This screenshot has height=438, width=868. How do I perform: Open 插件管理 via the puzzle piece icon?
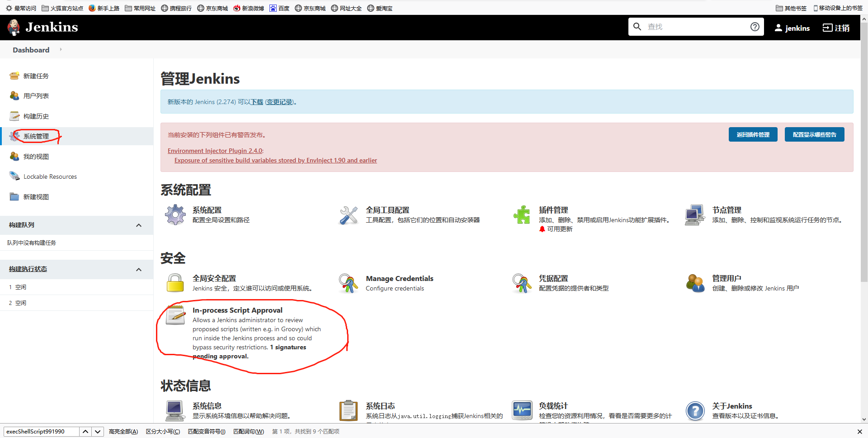(522, 215)
